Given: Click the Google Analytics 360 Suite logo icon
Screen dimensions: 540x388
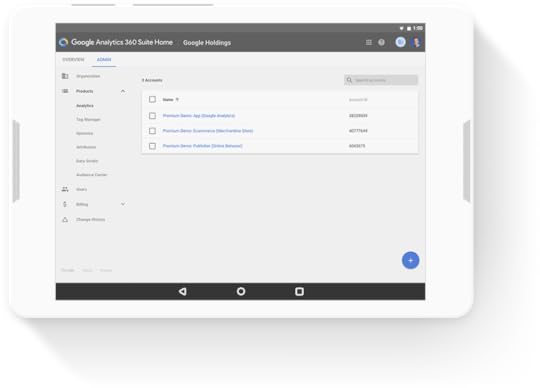Looking at the screenshot, I should tap(63, 42).
